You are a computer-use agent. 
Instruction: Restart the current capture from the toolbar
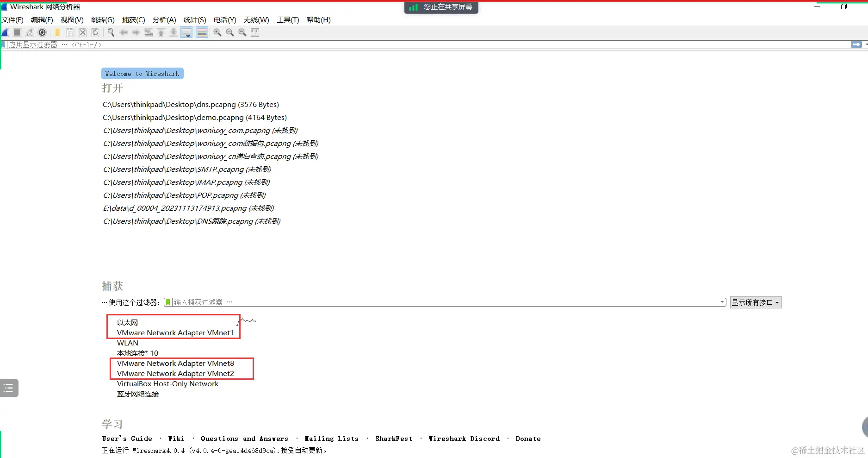pos(30,32)
